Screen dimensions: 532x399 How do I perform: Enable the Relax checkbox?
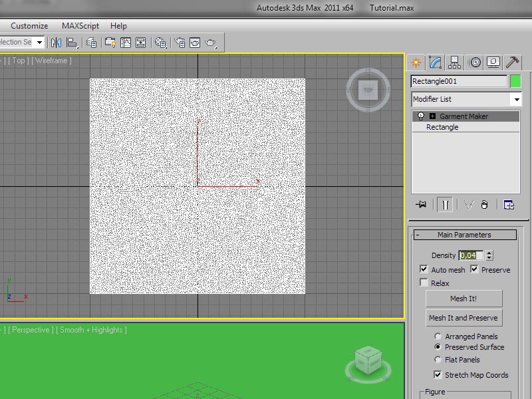point(424,283)
